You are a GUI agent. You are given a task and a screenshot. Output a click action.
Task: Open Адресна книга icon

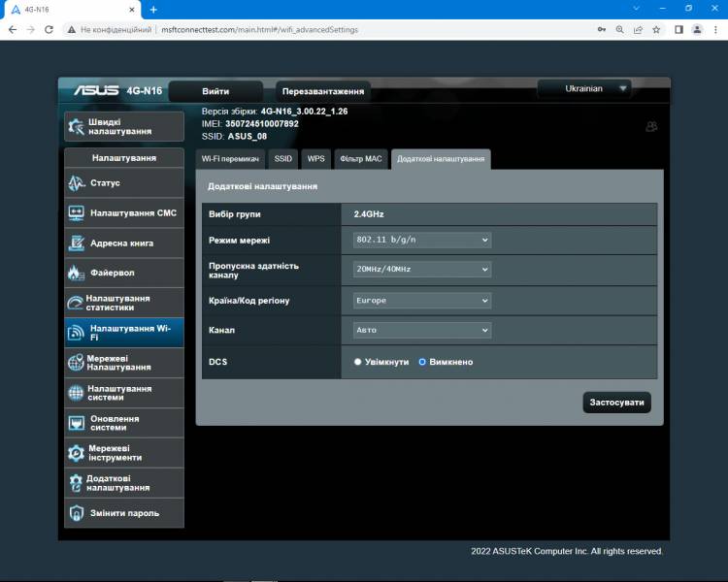tap(76, 243)
